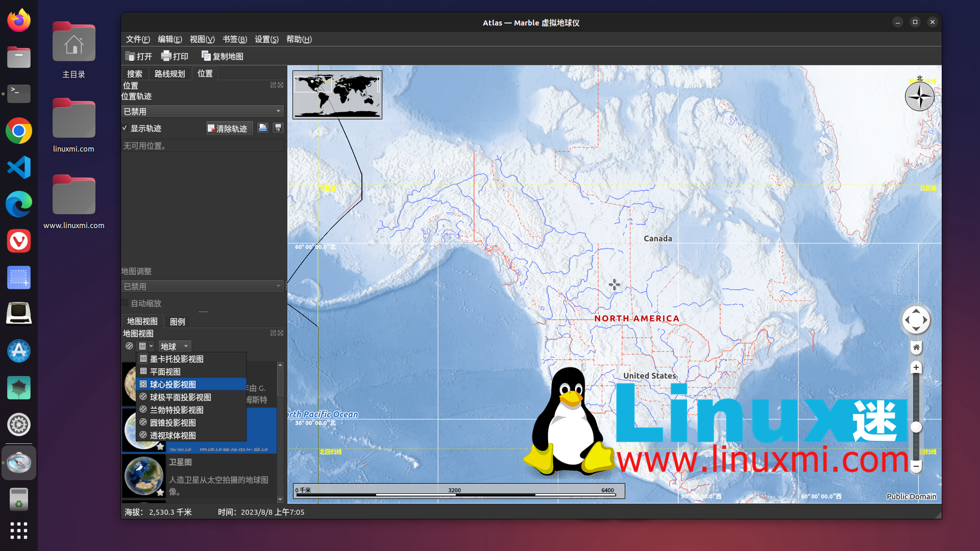Close the 位置 (Position) panel
The width and height of the screenshot is (980, 551).
(x=281, y=85)
